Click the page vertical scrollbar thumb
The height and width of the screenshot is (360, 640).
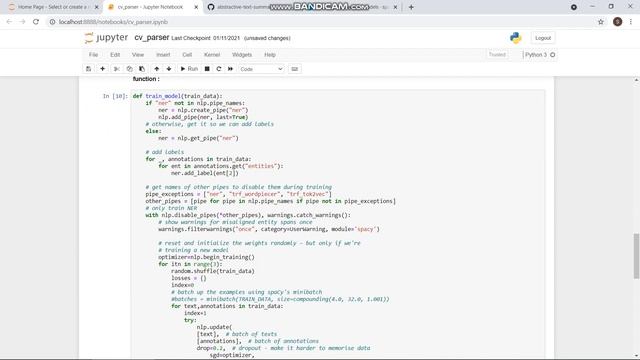[636, 256]
